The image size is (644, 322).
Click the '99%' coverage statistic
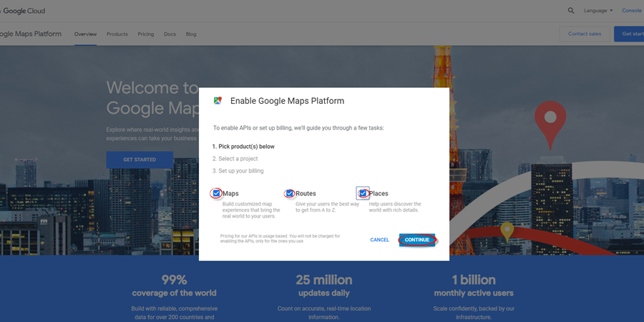tap(174, 280)
